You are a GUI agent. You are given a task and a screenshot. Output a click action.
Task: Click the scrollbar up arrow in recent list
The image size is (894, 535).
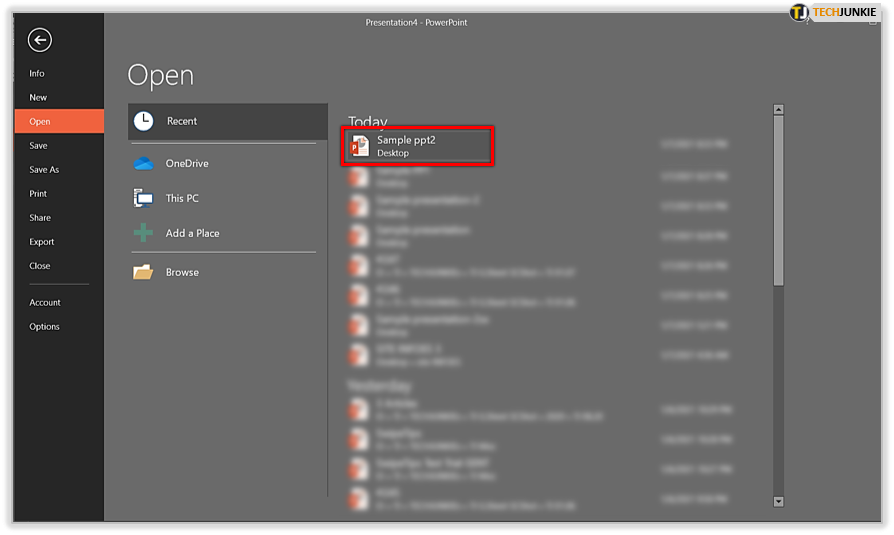(x=778, y=110)
